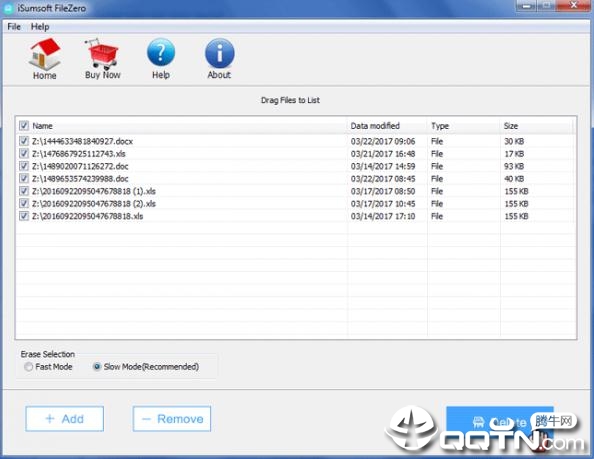Select Z:\20160922095047678818 (2).xls file name
594x459 pixels.
[x=94, y=204]
